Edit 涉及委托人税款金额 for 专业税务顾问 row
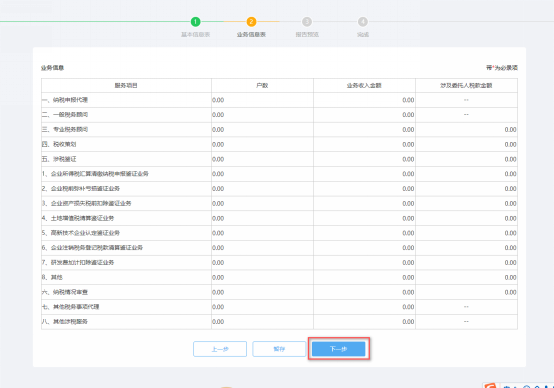The width and height of the screenshot is (554, 388). [466, 130]
